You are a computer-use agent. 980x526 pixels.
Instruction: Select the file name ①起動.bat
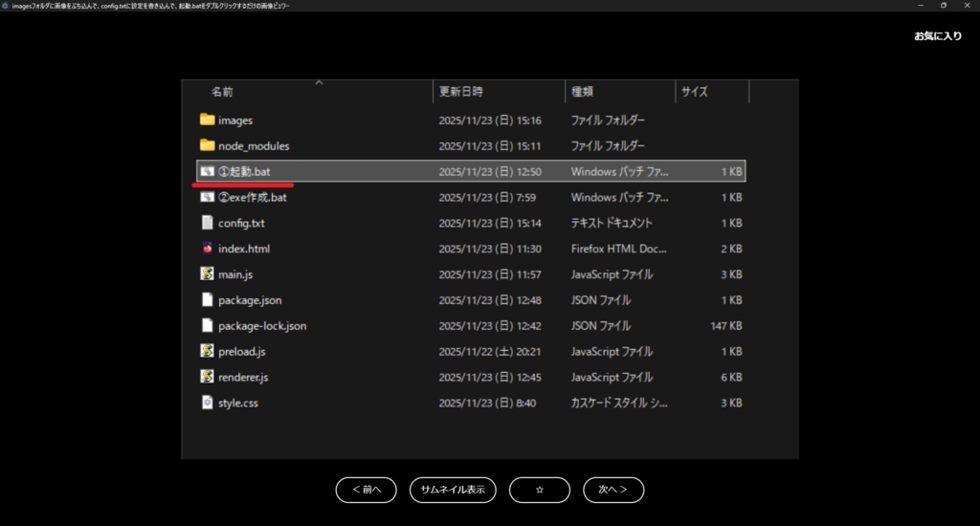coord(244,172)
